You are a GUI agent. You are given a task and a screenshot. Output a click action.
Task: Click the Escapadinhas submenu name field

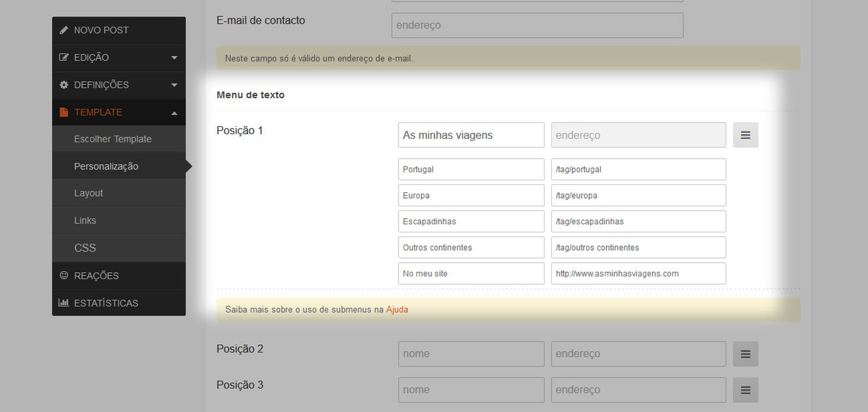[471, 222]
